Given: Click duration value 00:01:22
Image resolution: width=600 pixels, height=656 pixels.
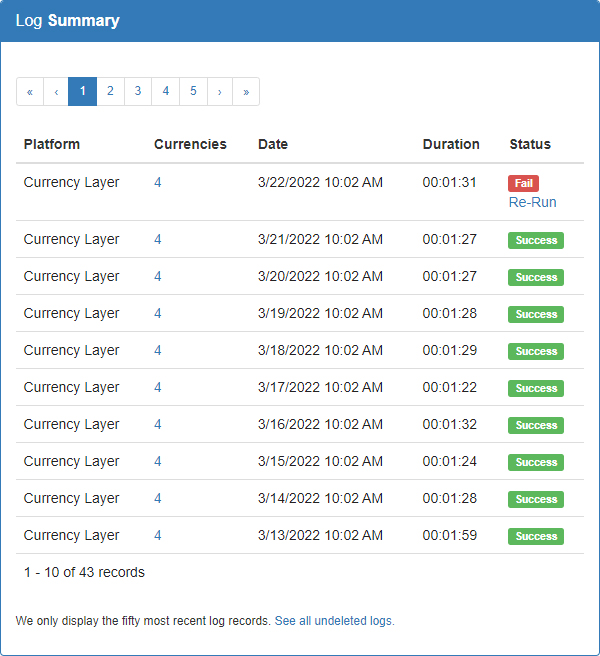Looking at the screenshot, I should coord(449,387).
